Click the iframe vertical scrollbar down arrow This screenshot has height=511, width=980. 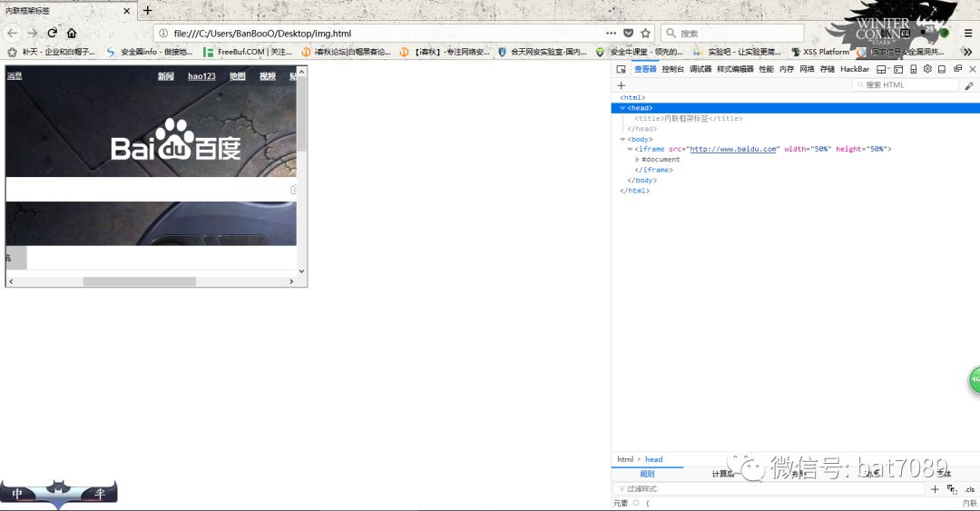pos(302,271)
